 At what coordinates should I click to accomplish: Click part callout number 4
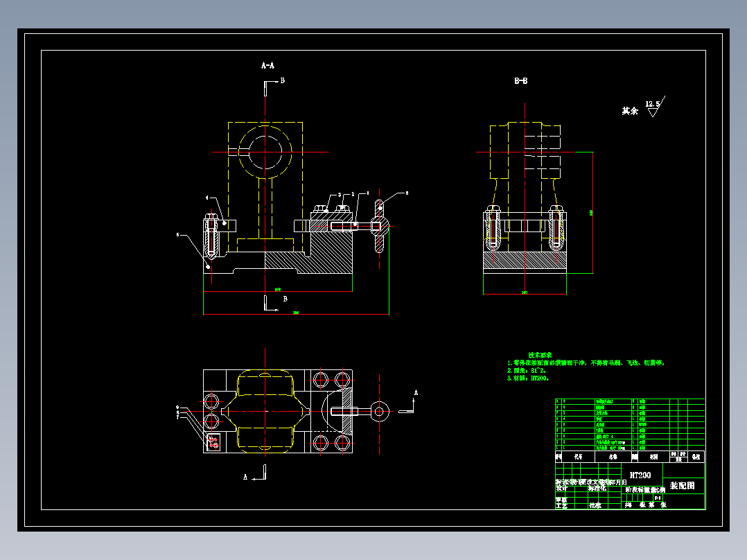click(x=206, y=198)
